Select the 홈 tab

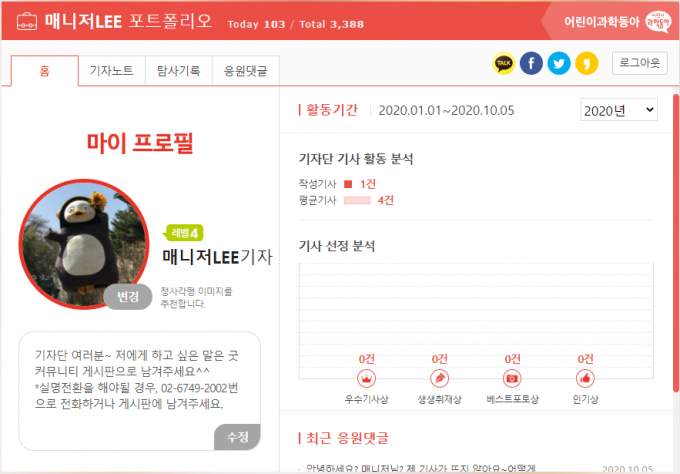click(x=43, y=71)
